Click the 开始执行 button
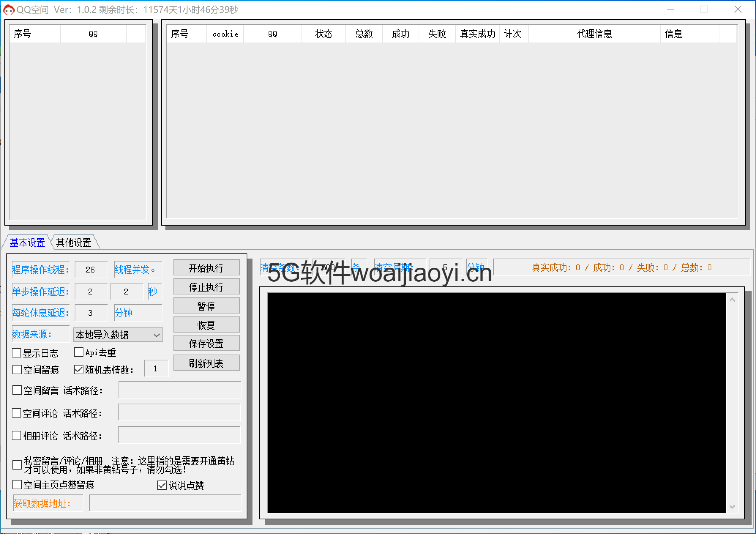The image size is (756, 534). pyautogui.click(x=206, y=268)
